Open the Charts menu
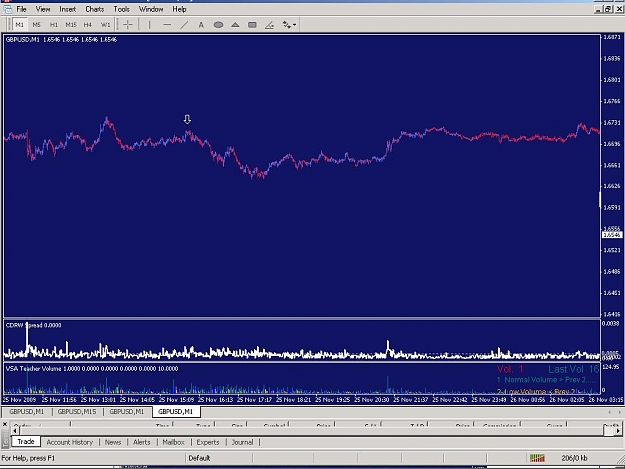 94,9
